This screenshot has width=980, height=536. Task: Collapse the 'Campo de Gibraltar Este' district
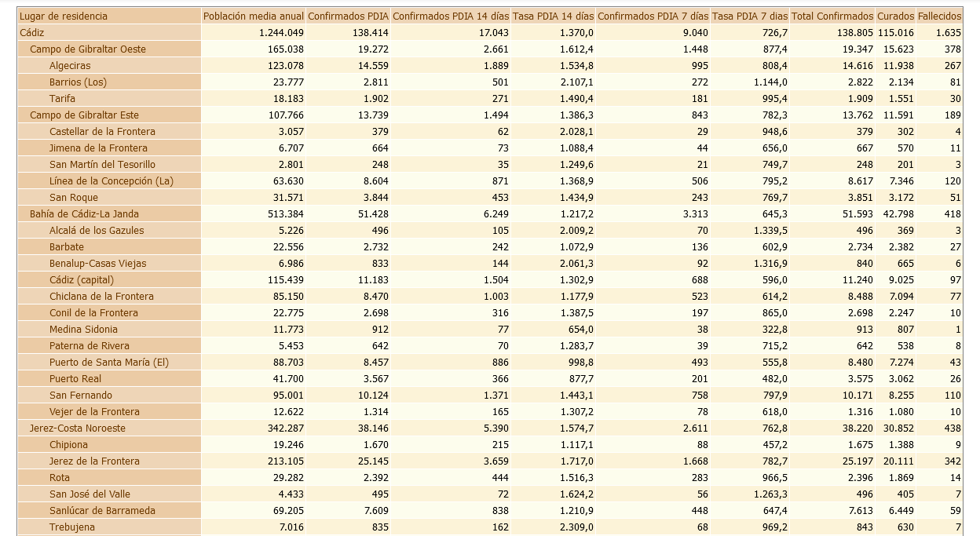tap(84, 115)
